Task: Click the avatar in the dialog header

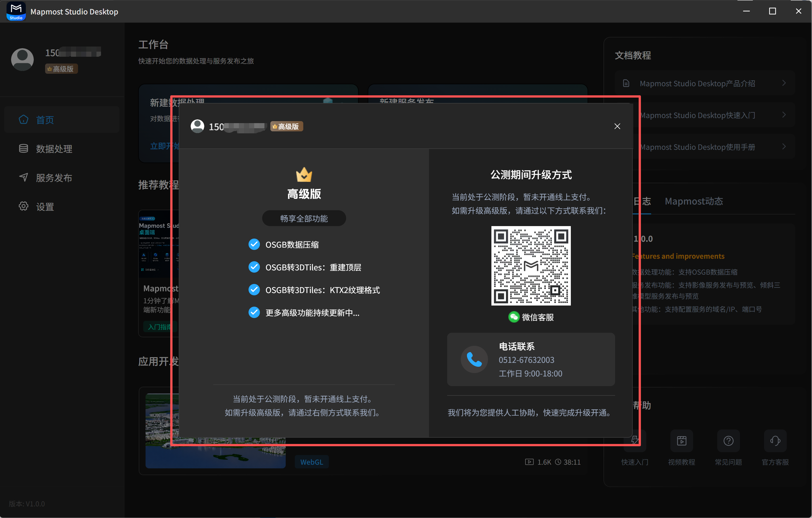Action: pyautogui.click(x=197, y=127)
